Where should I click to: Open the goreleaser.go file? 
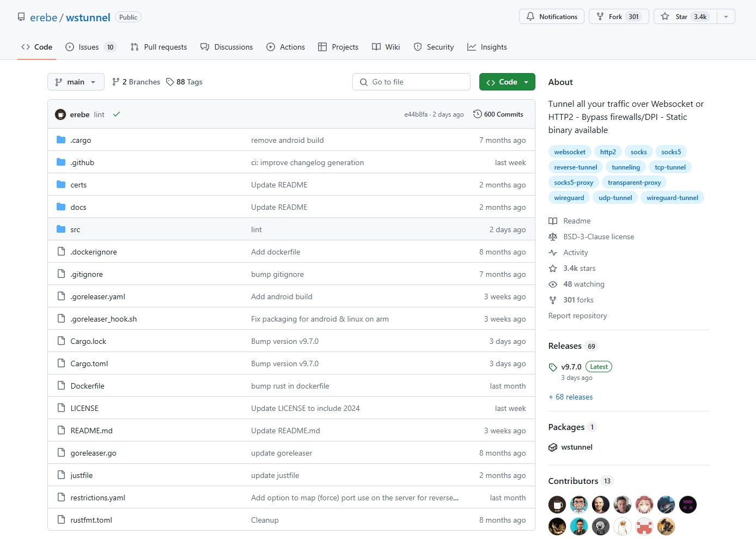(x=94, y=453)
